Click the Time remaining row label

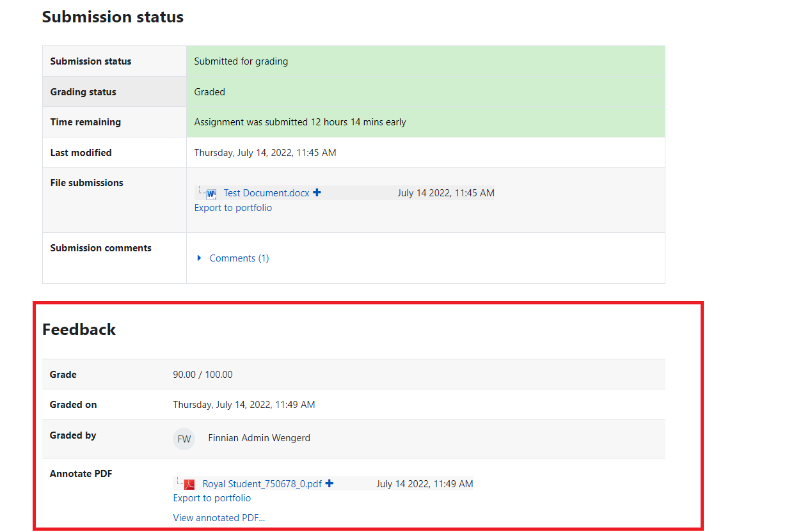tap(86, 122)
